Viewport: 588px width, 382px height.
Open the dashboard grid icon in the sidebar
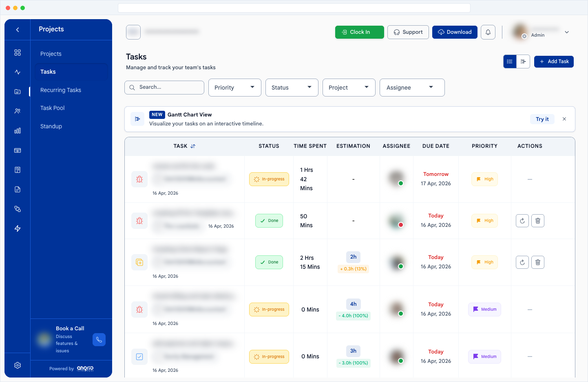(17, 52)
